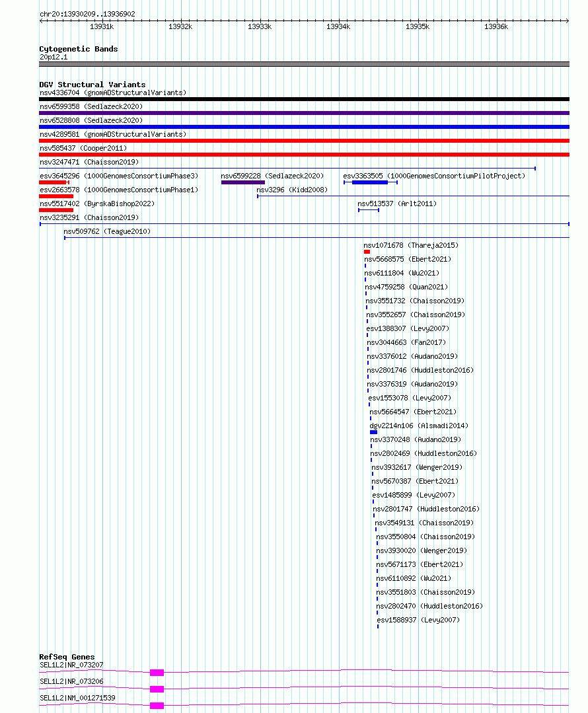The height and width of the screenshot is (713, 588).
Task: Open nsv3551732 Chaisson2019 label
Action: [415, 301]
